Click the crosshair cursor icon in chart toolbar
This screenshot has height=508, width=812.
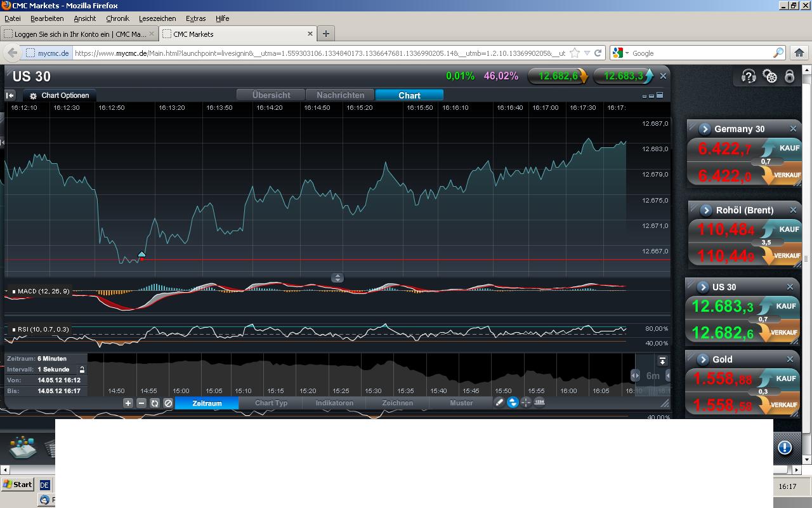point(526,403)
